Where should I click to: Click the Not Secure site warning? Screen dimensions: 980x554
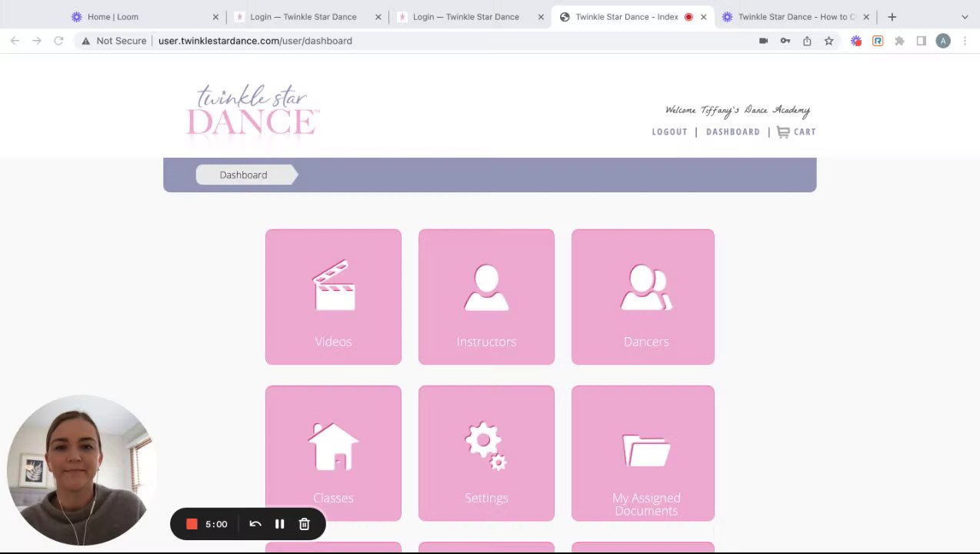point(114,41)
